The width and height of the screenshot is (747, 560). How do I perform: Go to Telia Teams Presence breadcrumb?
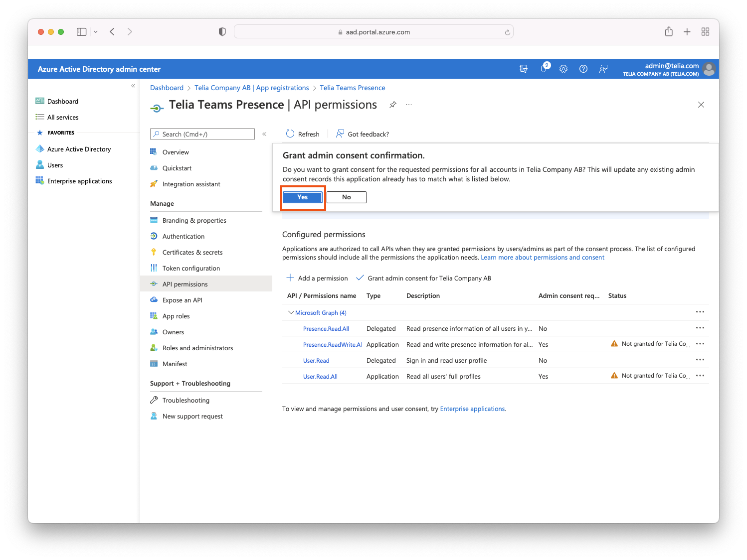pyautogui.click(x=353, y=88)
